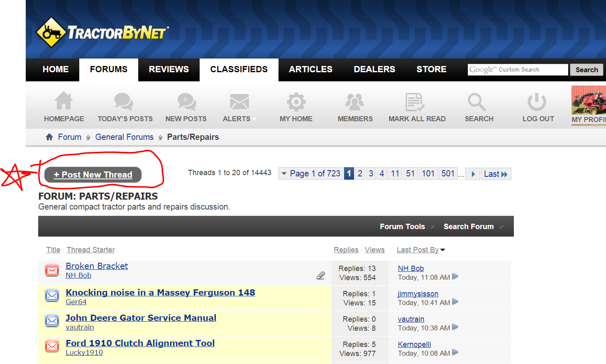Open New Posts star bubble icon

(186, 102)
